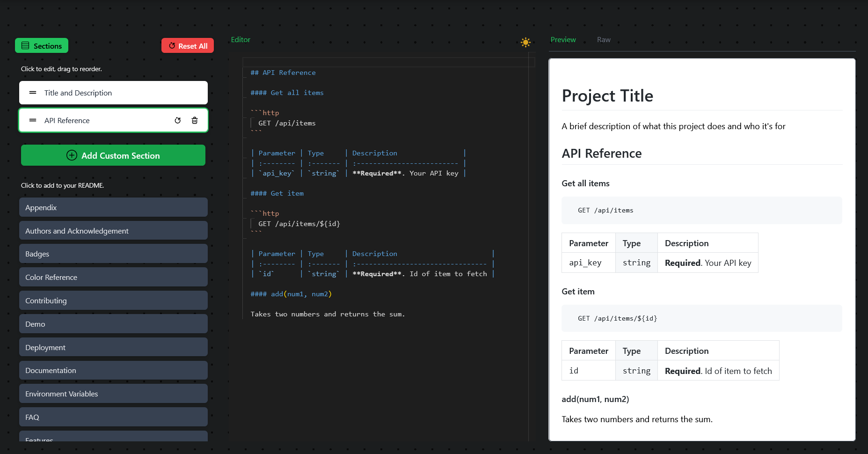Switch to the Raw tab
Viewport: 868px width, 454px height.
[604, 40]
